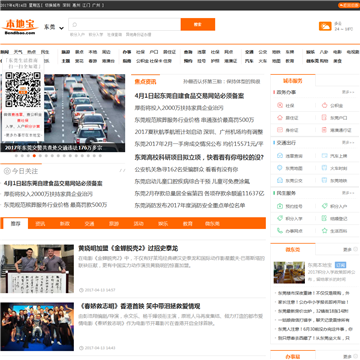Click the 返回旧版 button at top right
The height and width of the screenshot is (360, 360).
349,5
